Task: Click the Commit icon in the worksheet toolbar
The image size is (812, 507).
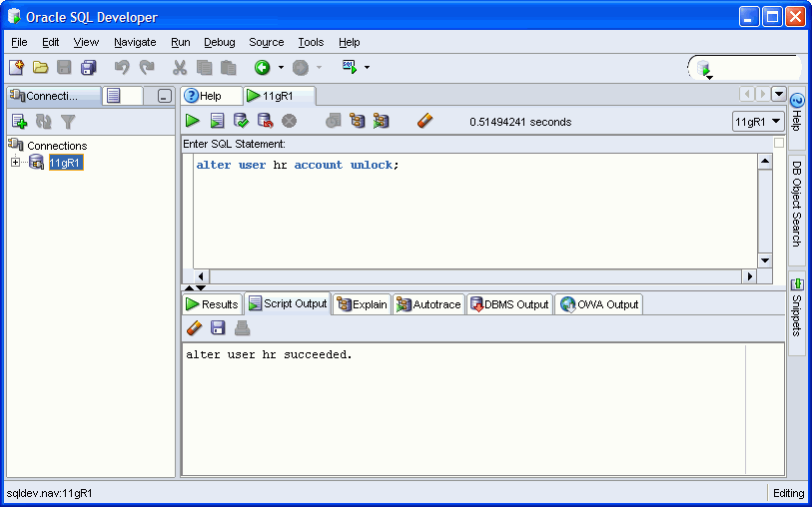Action: pos(241,121)
